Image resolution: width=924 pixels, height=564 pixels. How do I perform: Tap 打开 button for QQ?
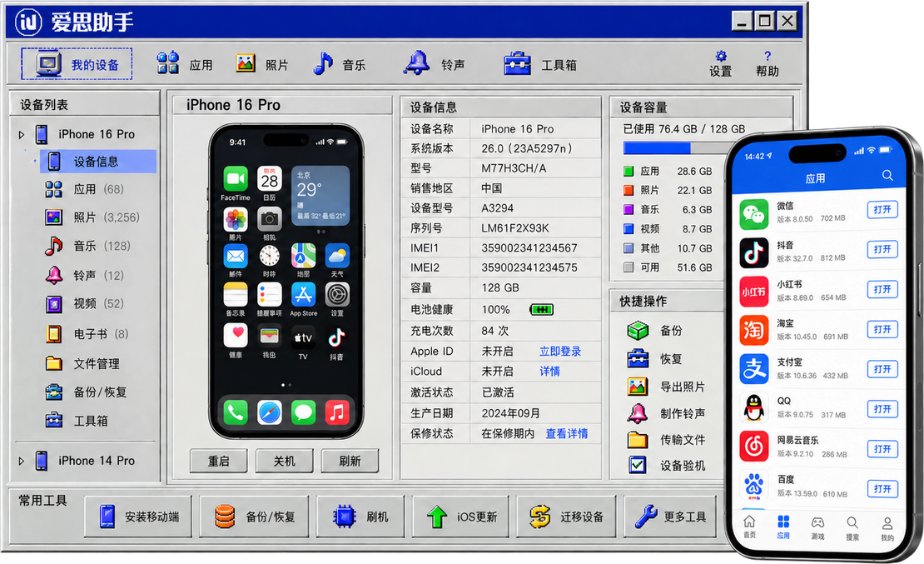point(882,409)
